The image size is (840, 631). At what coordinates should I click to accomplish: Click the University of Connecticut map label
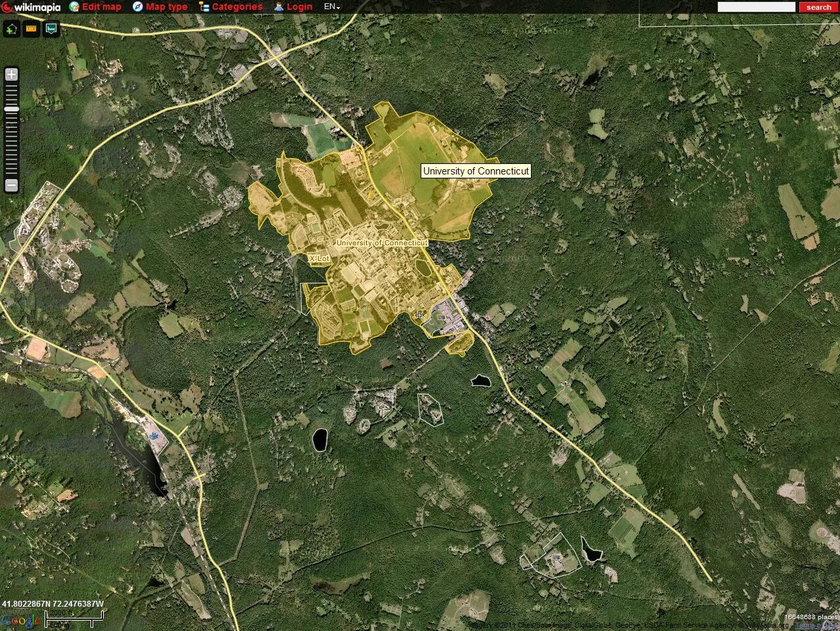click(x=382, y=243)
